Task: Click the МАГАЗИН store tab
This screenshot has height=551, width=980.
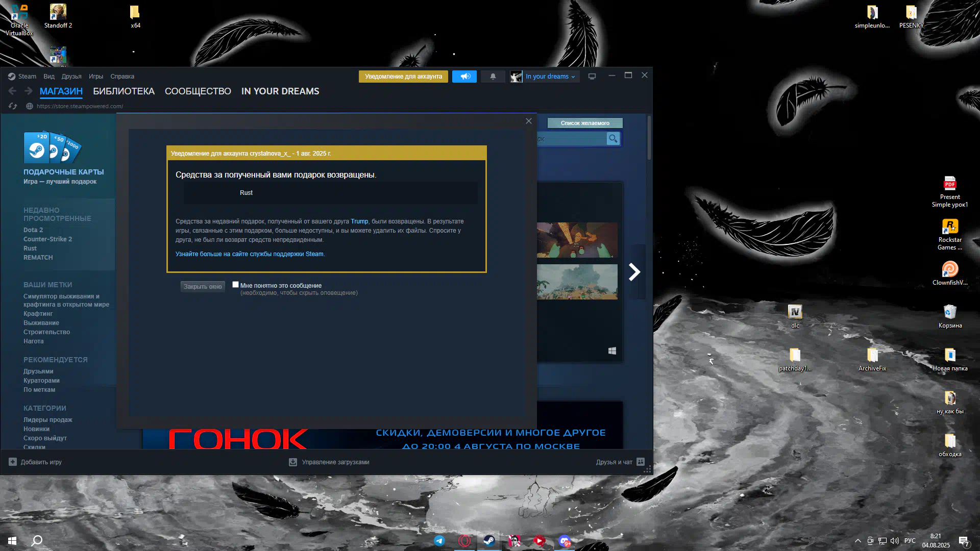Action: (x=61, y=91)
